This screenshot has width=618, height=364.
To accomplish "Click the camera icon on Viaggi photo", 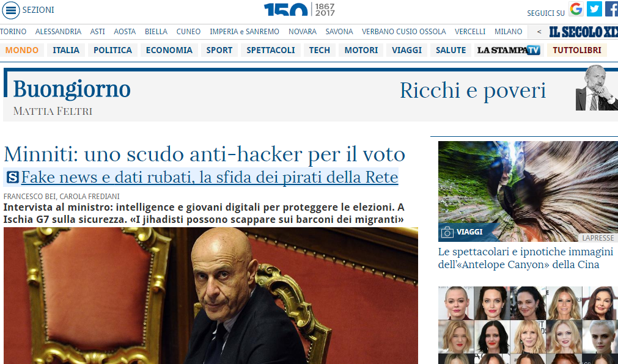I will coord(447,232).
